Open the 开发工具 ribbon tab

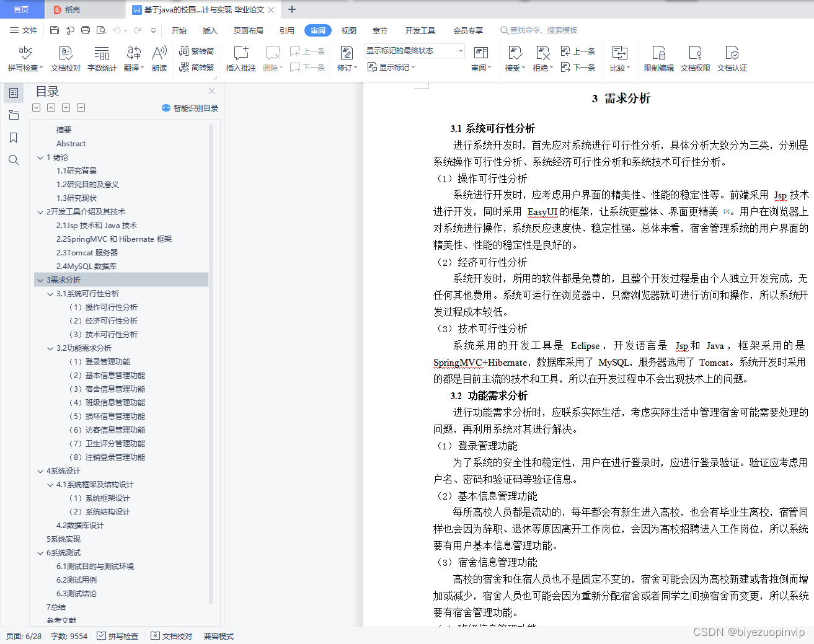pyautogui.click(x=420, y=30)
